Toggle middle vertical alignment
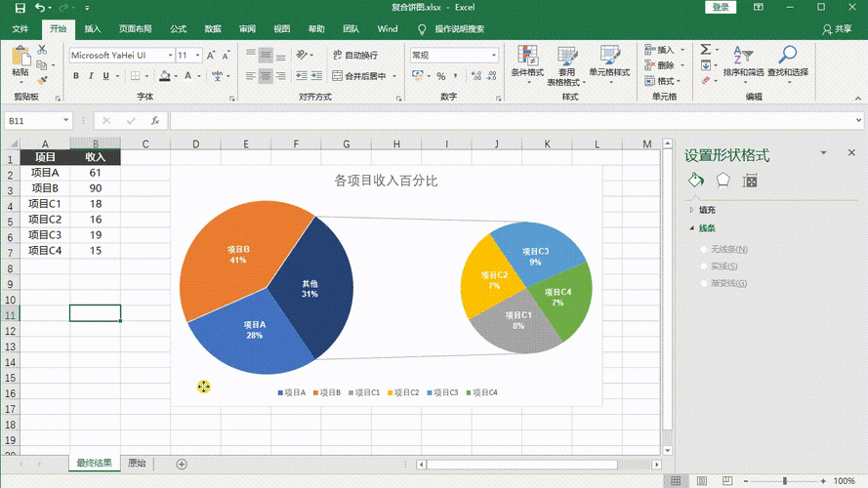The width and height of the screenshot is (868, 488). click(266, 56)
